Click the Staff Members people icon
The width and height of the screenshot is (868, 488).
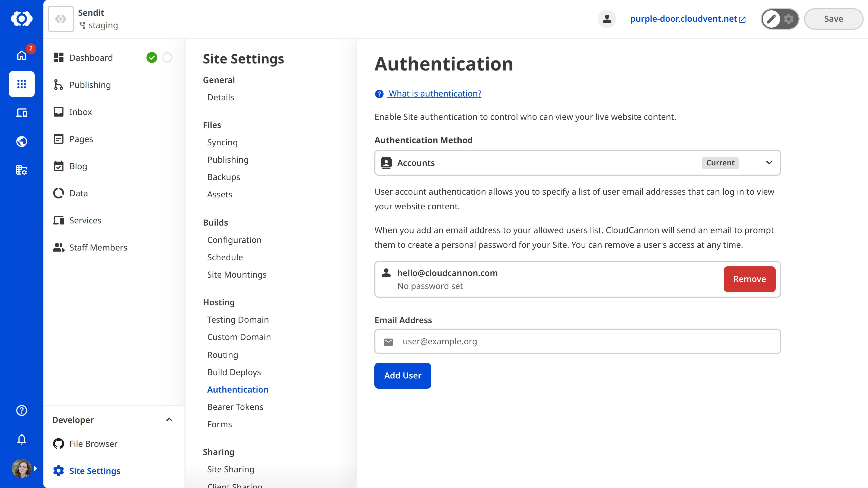59,248
